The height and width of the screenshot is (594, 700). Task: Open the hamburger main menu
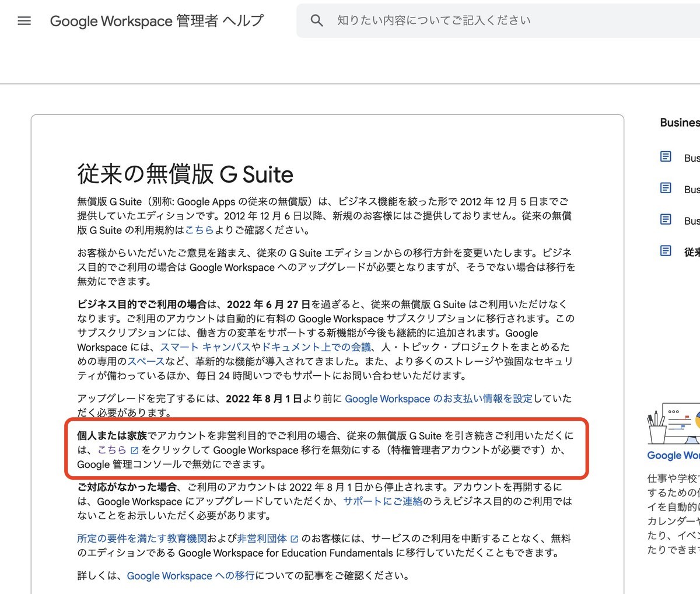[24, 21]
